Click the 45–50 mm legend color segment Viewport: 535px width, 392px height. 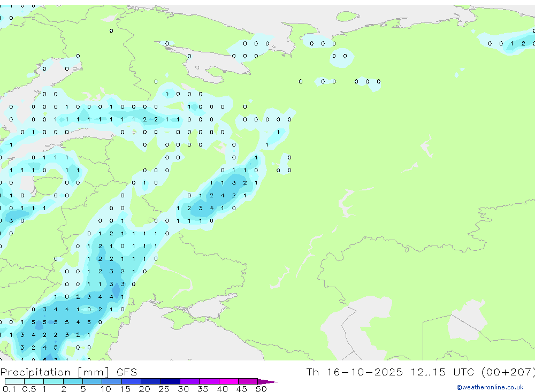[248, 381]
